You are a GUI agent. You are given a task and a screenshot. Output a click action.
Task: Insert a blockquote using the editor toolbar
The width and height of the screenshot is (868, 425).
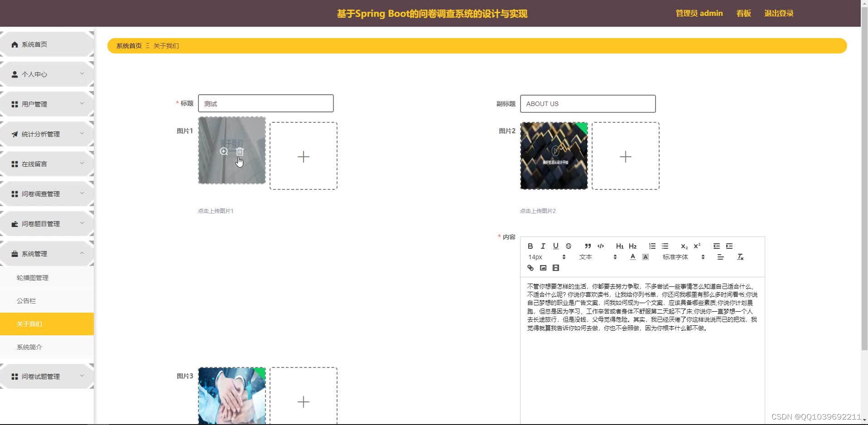click(x=588, y=246)
